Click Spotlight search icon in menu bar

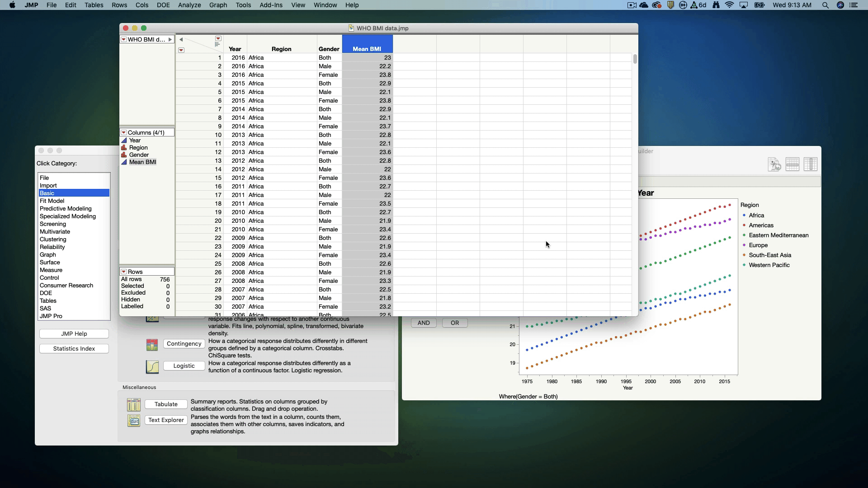(825, 5)
